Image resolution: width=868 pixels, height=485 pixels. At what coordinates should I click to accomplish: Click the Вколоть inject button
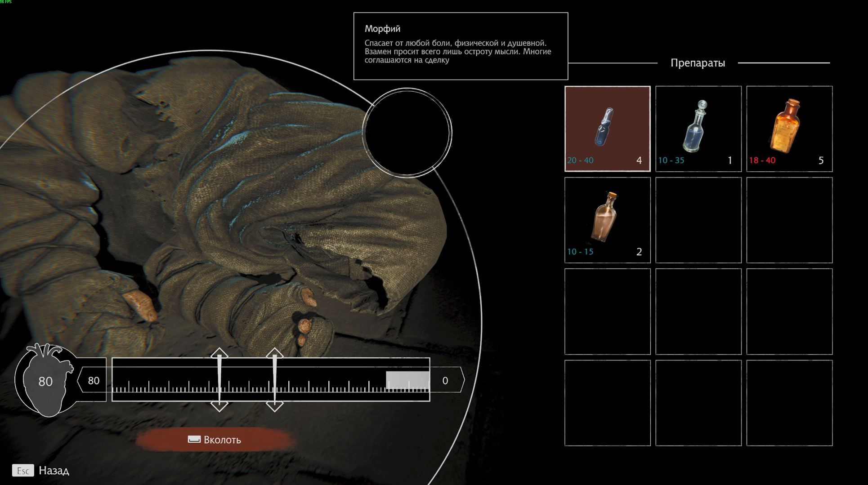click(x=215, y=440)
